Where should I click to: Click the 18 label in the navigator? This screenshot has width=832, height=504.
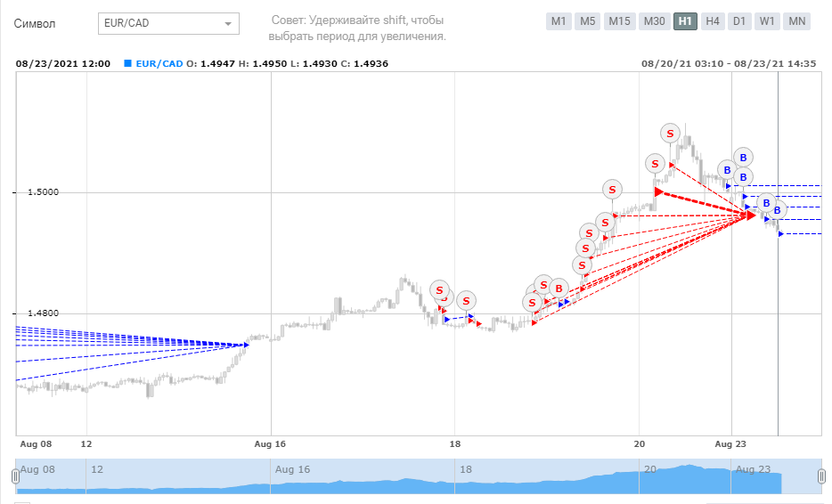pyautogui.click(x=466, y=469)
